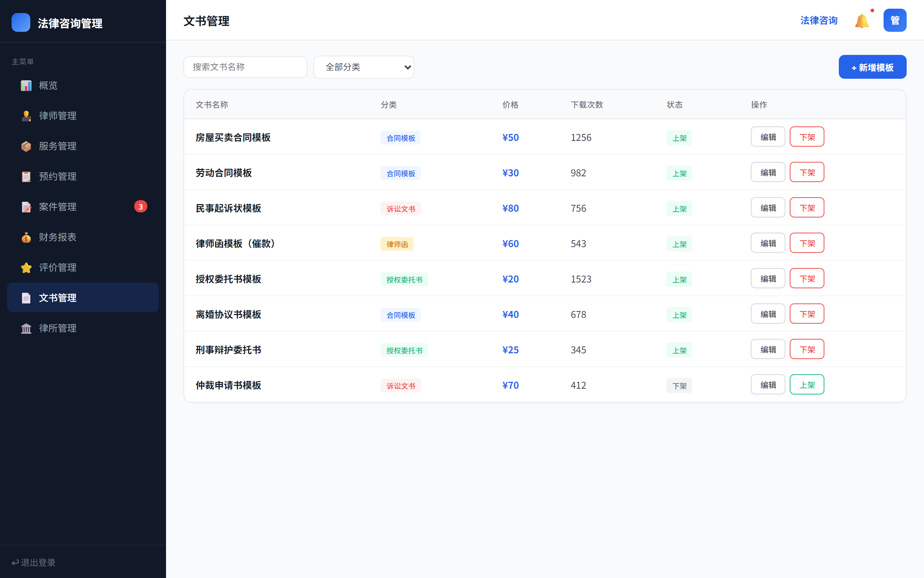Click green 上架 for 仲裁申请书模板
This screenshot has height=578, width=924.
[806, 385]
